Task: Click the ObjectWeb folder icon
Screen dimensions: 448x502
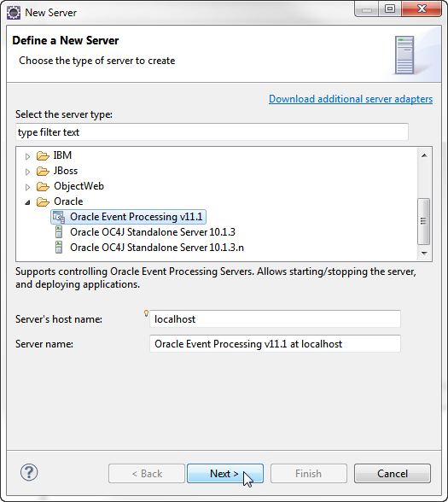Action: pyautogui.click(x=43, y=186)
